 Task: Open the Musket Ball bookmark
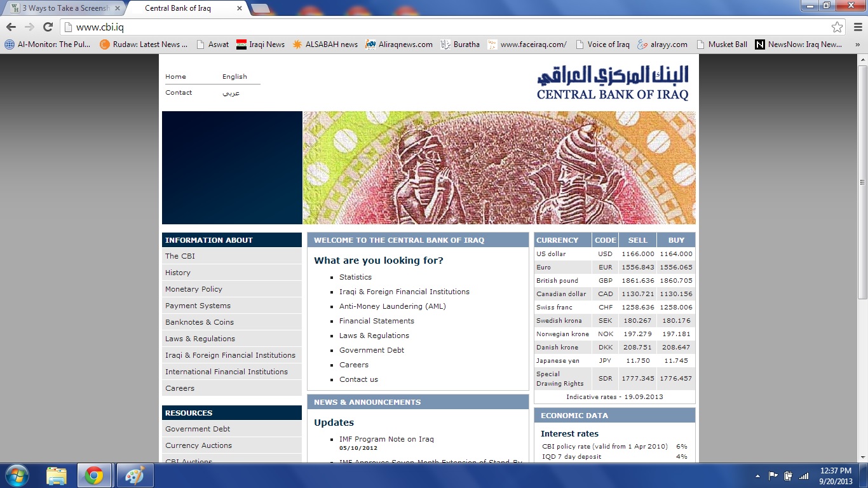(722, 44)
